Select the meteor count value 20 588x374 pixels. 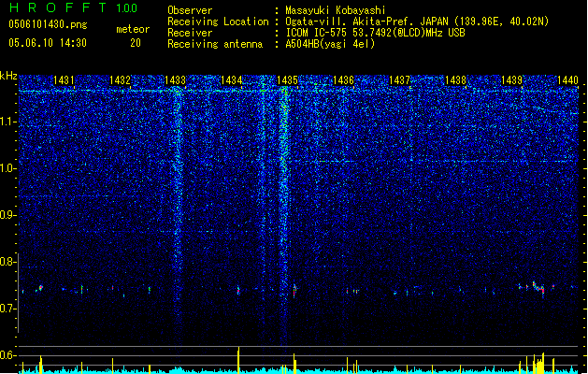point(136,43)
